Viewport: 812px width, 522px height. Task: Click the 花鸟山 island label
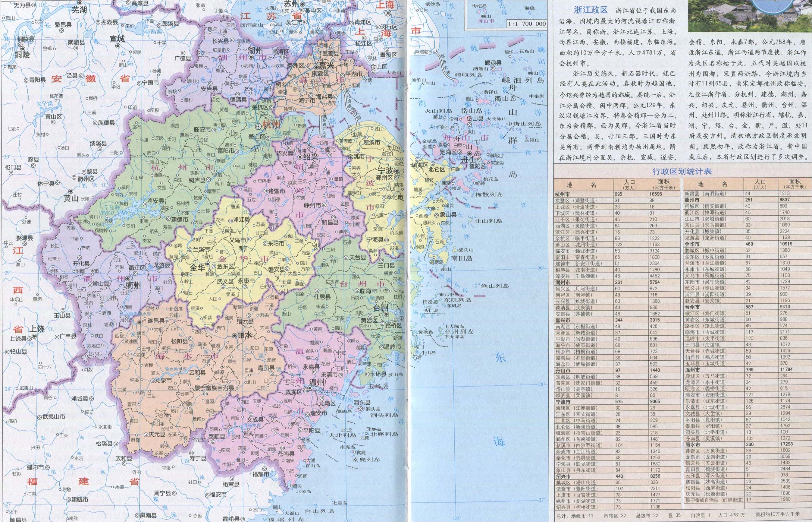527,52
